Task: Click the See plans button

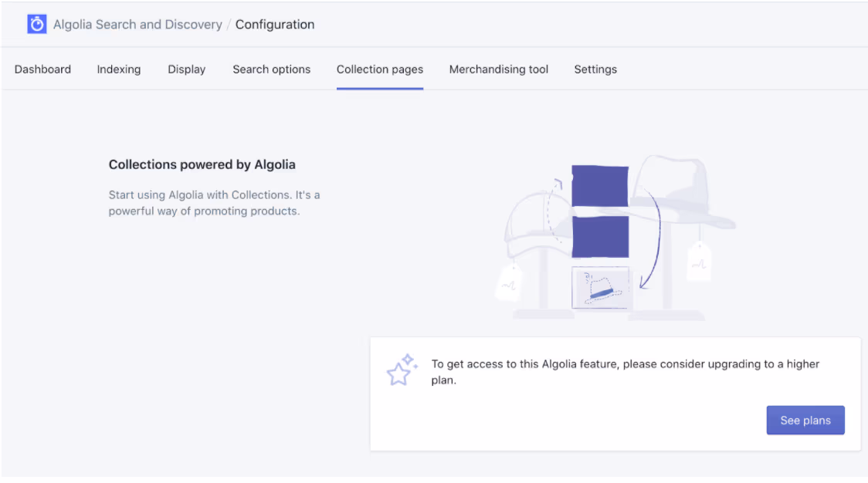Action: (805, 420)
